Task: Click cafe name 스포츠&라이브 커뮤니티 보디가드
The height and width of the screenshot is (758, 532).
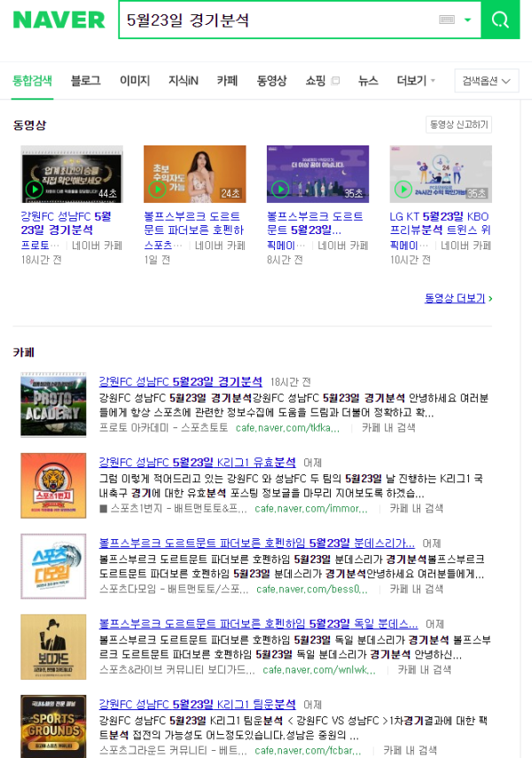Action: point(177,670)
